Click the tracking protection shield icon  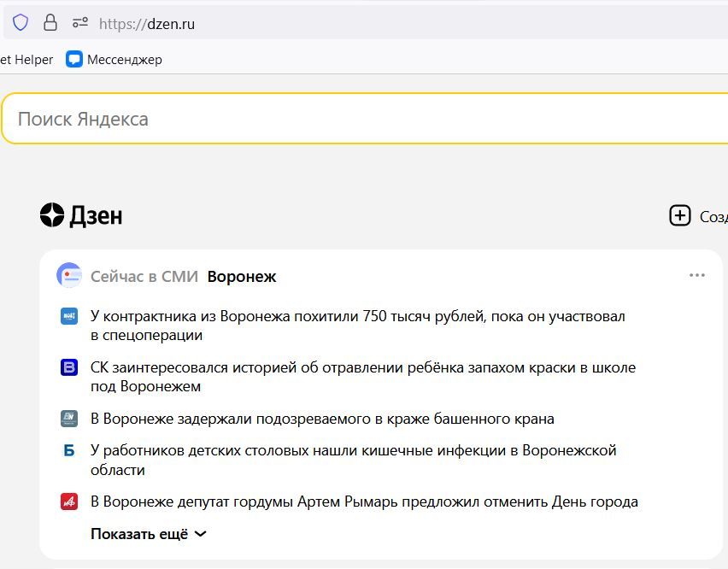(x=21, y=23)
